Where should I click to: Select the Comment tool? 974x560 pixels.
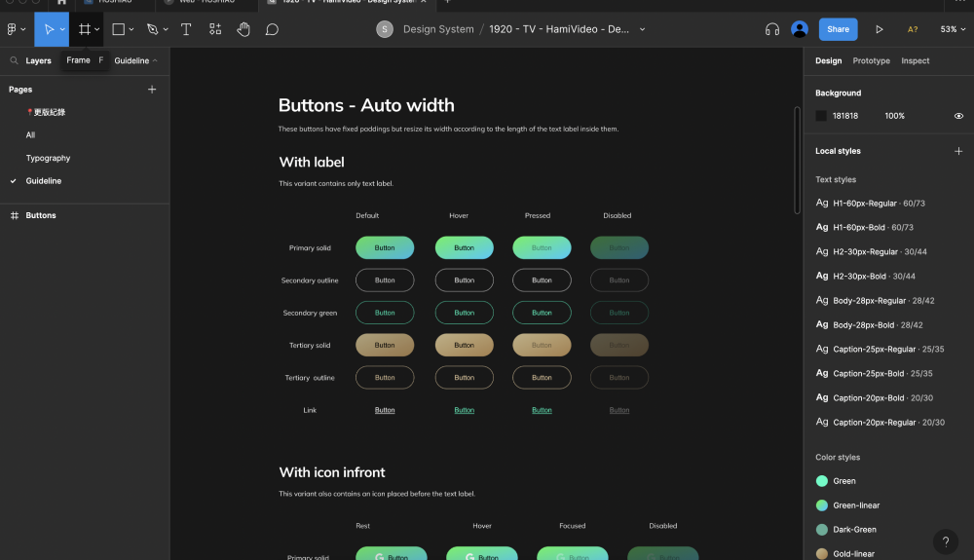272,29
